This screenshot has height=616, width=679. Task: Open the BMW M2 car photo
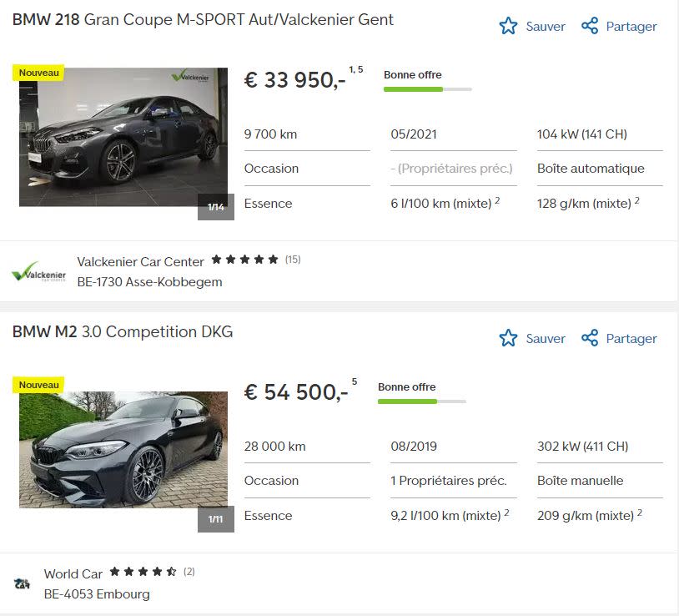(x=123, y=450)
